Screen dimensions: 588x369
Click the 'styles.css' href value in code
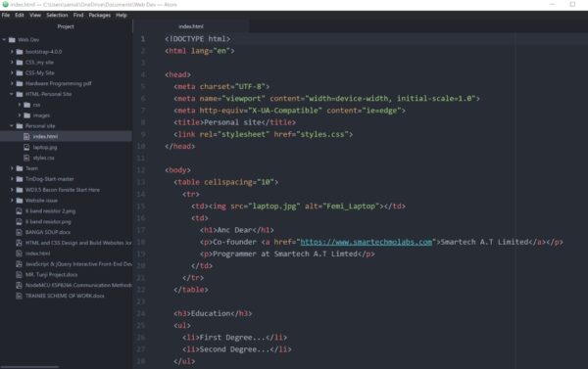coord(322,134)
